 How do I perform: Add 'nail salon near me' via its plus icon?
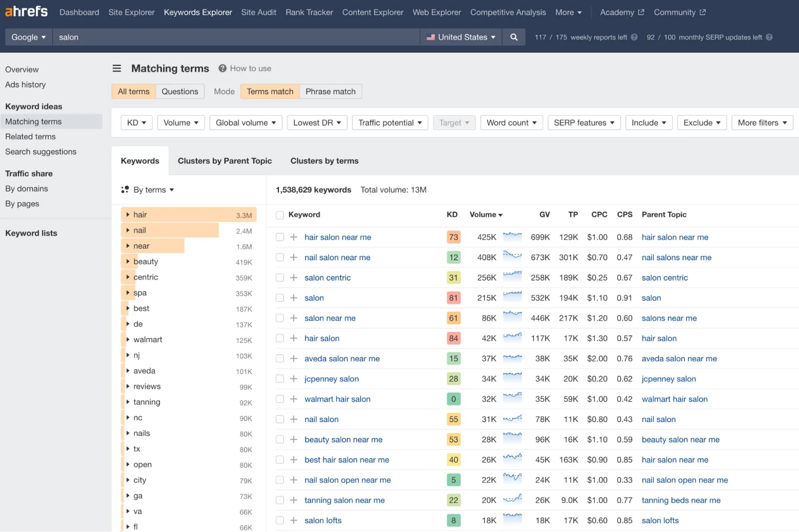click(293, 257)
